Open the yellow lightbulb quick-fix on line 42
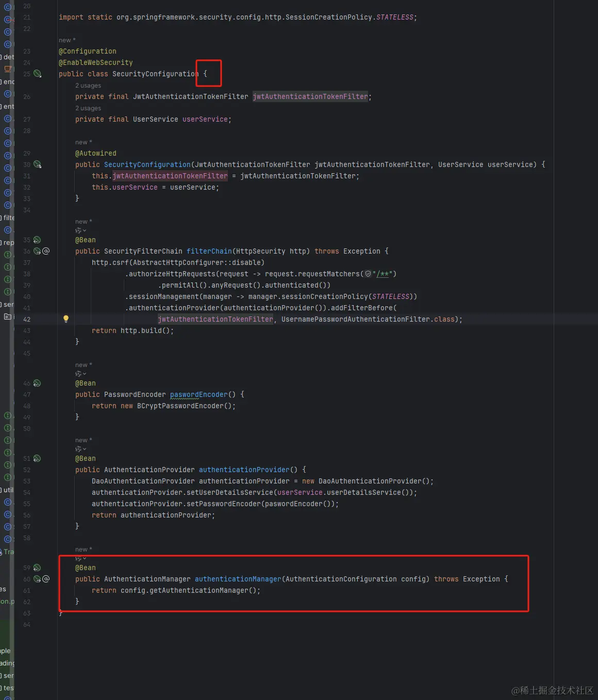The height and width of the screenshot is (700, 598). click(x=66, y=319)
